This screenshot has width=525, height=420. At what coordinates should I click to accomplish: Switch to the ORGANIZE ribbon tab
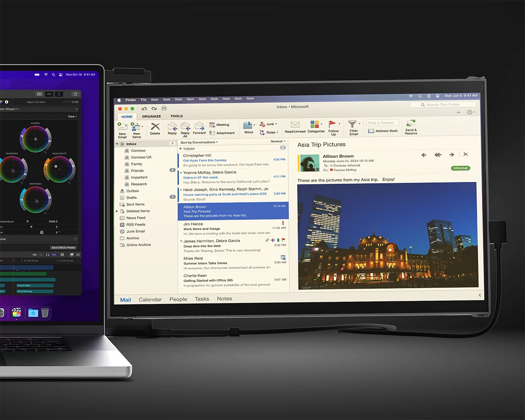151,117
